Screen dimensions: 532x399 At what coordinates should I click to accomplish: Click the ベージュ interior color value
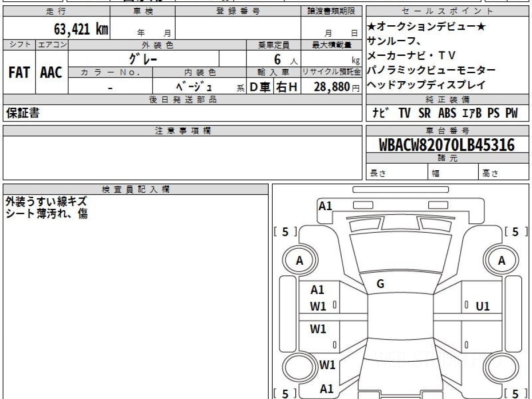coord(194,86)
